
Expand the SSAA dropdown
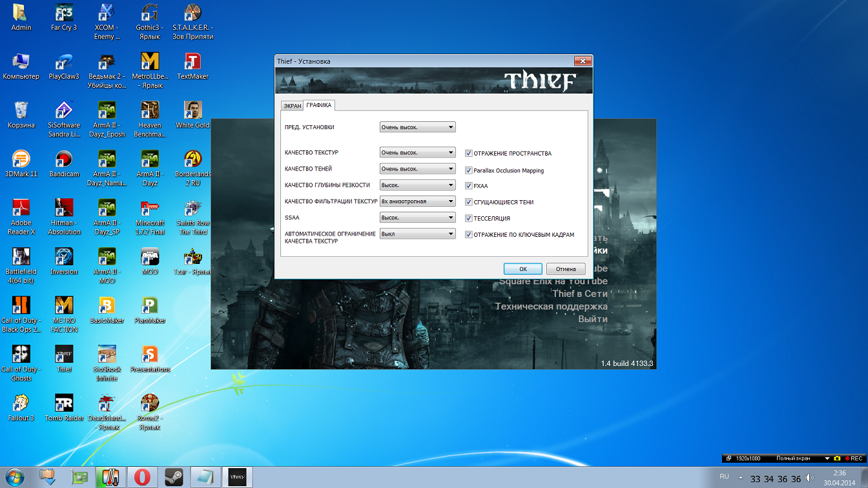coord(417,218)
